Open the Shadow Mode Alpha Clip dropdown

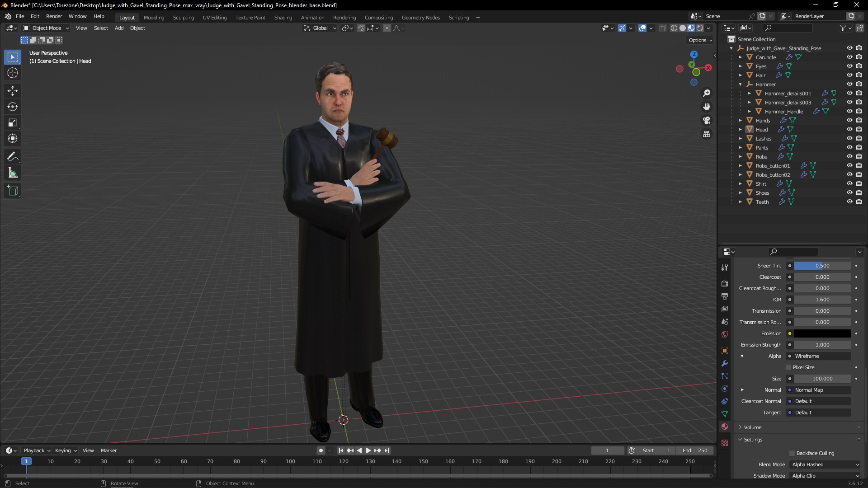tap(826, 476)
